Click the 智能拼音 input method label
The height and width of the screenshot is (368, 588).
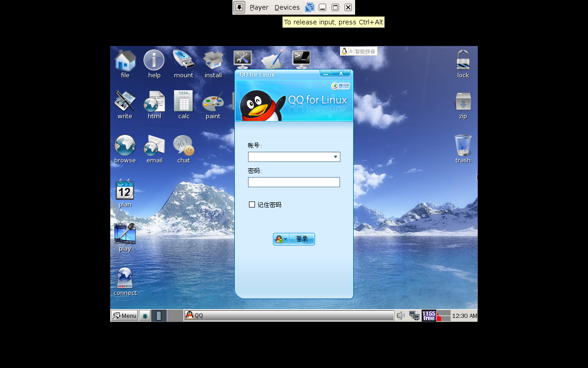[x=365, y=52]
